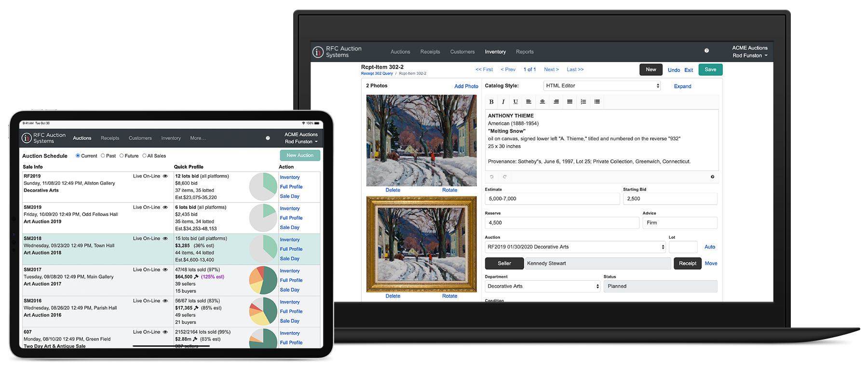The image size is (868, 368).
Task: Open the Auction dropdown showing RF2019 Decorative Arts
Action: (575, 247)
